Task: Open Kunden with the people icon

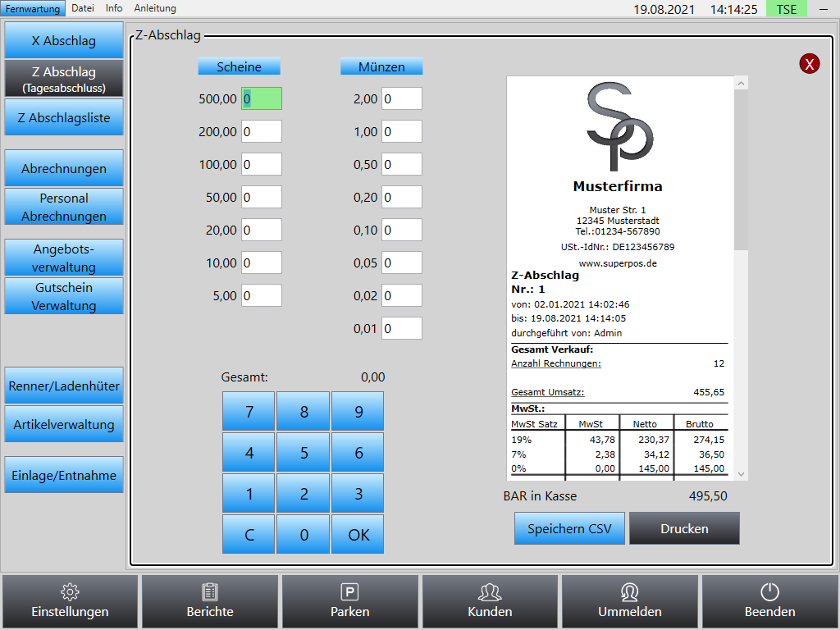Action: tap(490, 601)
